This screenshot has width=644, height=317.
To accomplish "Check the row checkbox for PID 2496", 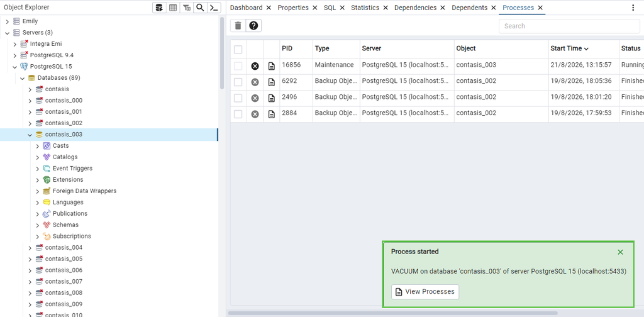I will (238, 98).
